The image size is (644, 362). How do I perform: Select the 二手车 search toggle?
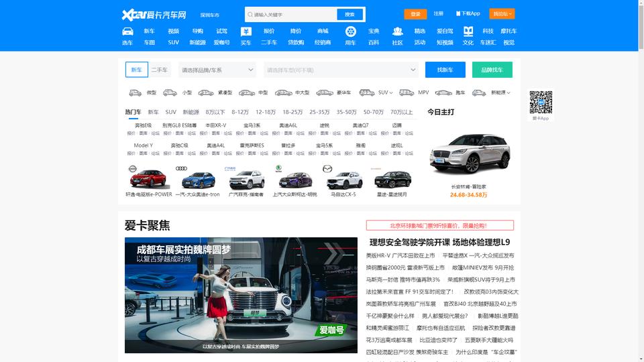(160, 70)
